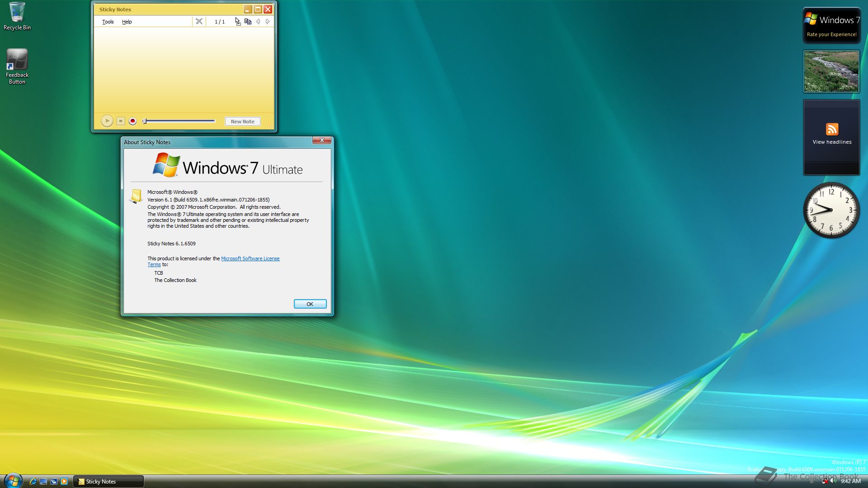Create a New Note

pos(243,121)
